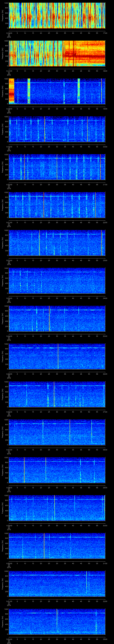This screenshot has width=114, height=644.
Task: Click the spectrogram panel starting at 9:17:00
Action: click(x=57, y=54)
